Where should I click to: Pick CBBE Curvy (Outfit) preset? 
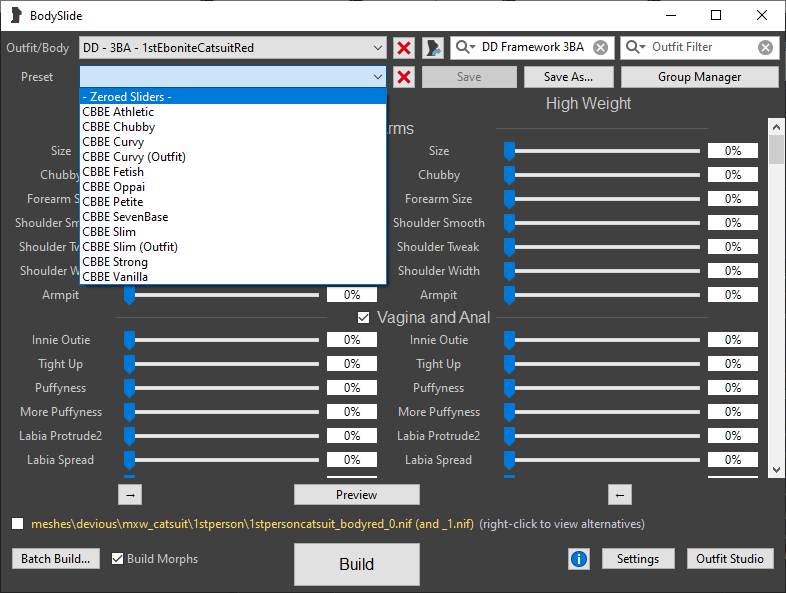pyautogui.click(x=233, y=157)
